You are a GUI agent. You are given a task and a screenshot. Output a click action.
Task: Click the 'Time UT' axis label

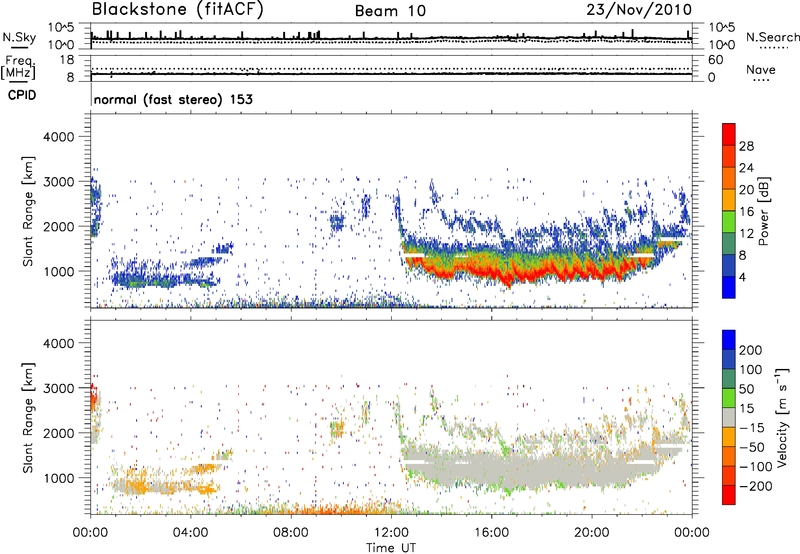(x=391, y=548)
